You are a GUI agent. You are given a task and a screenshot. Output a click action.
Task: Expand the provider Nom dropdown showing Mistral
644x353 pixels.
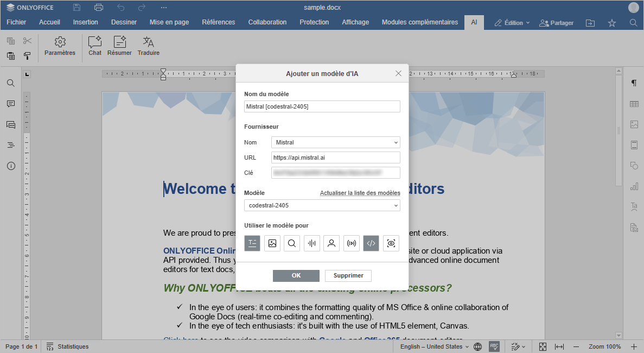click(335, 142)
